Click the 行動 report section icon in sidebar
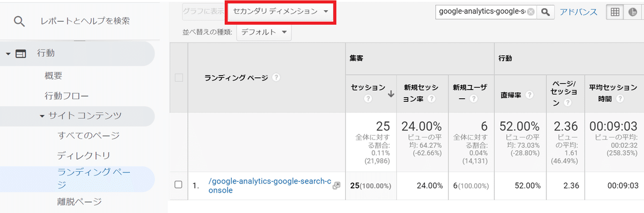This screenshot has height=213, width=644. 21,54
